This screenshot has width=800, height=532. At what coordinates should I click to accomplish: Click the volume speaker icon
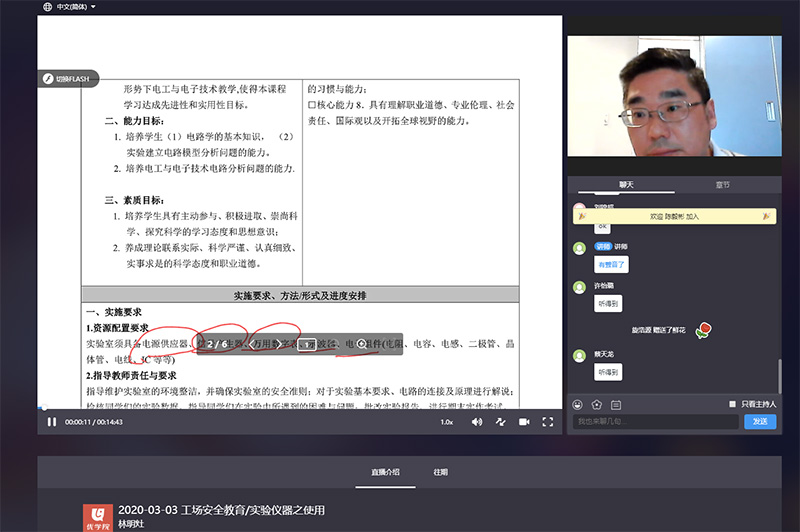point(476,422)
